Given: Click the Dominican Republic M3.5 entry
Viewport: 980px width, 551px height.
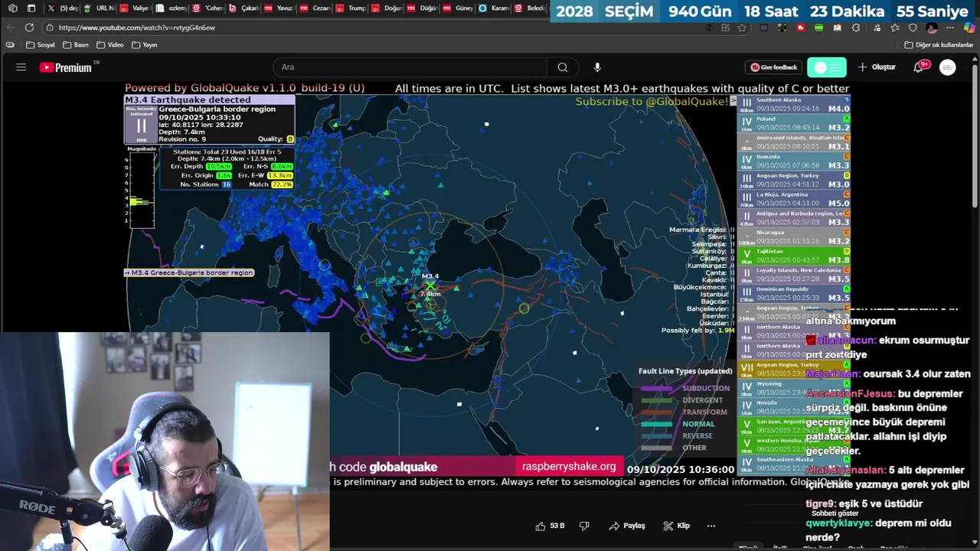Looking at the screenshot, I should pos(794,293).
